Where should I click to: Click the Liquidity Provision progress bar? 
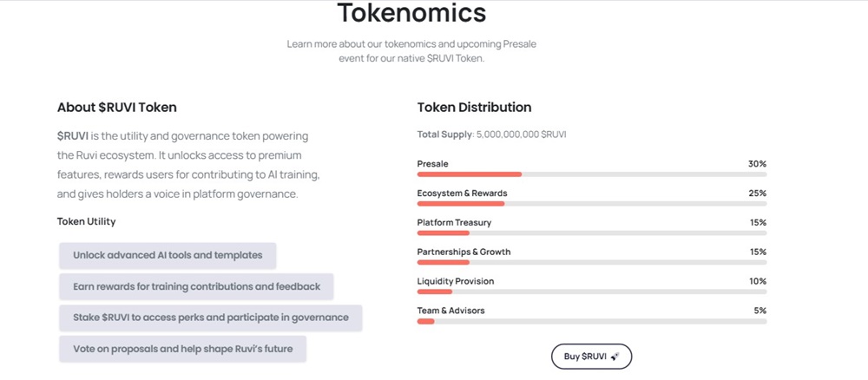pyautogui.click(x=591, y=292)
